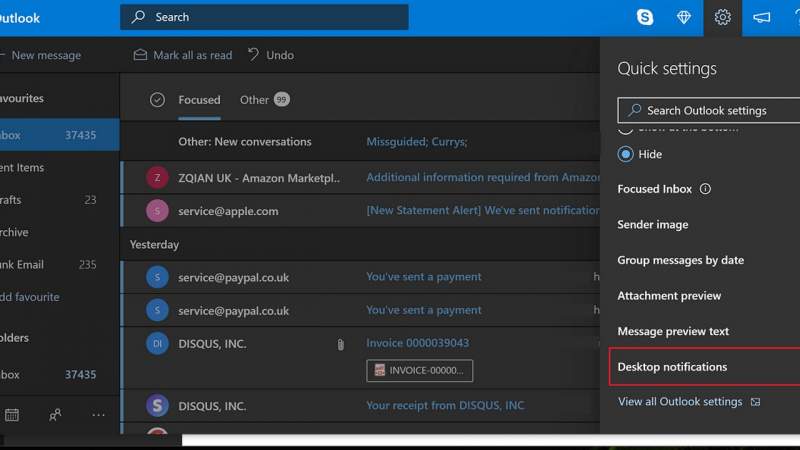Click Search Outlook settings field
800x450 pixels.
coord(709,110)
